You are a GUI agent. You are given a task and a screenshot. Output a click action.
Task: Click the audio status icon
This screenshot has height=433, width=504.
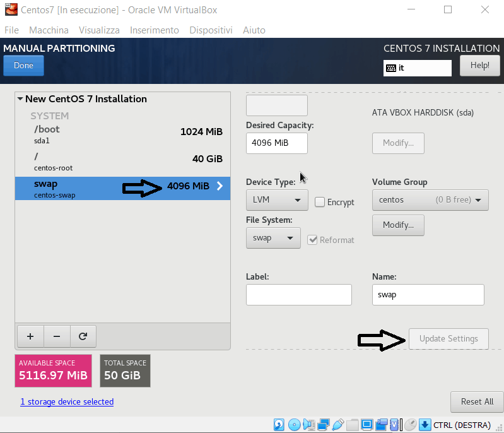[309, 425]
